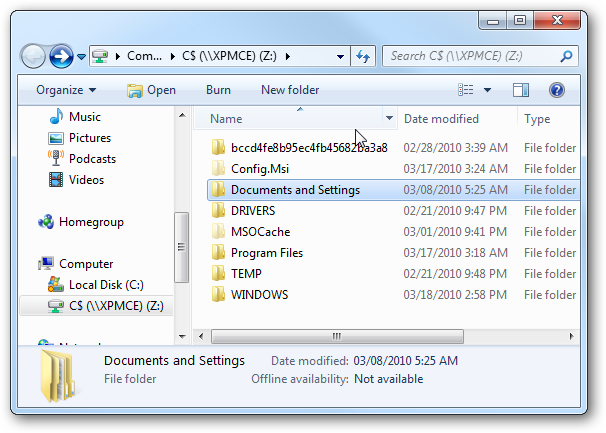
Task: Open the recent pages dropdown arrow
Action: (x=81, y=57)
